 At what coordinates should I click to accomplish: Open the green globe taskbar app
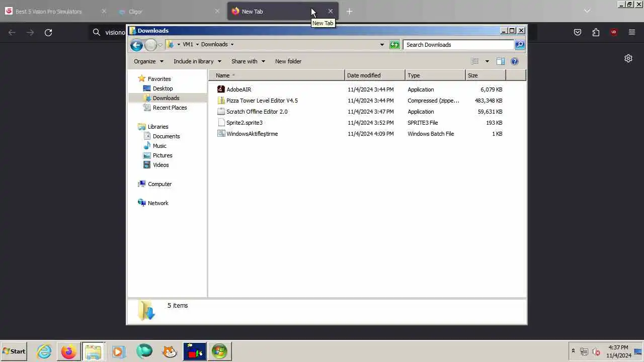click(144, 351)
